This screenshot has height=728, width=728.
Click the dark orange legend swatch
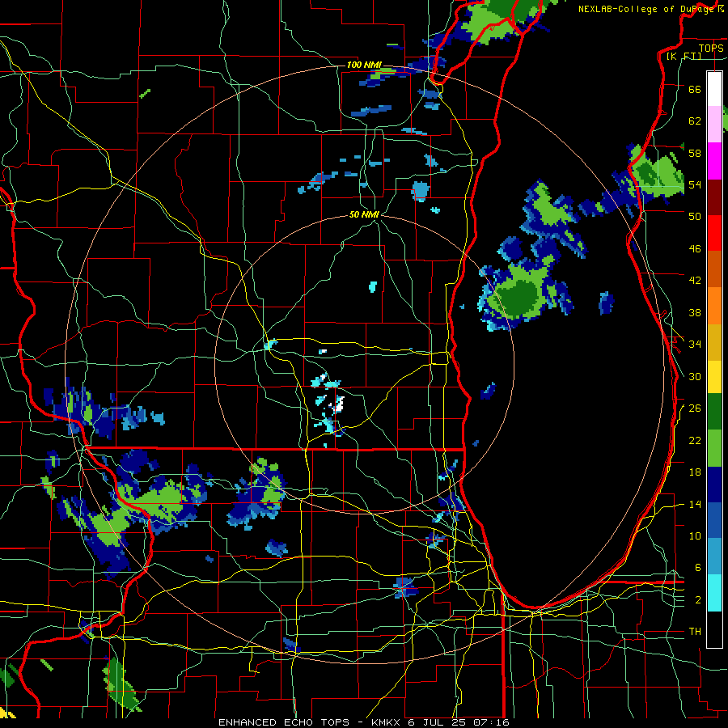click(714, 269)
